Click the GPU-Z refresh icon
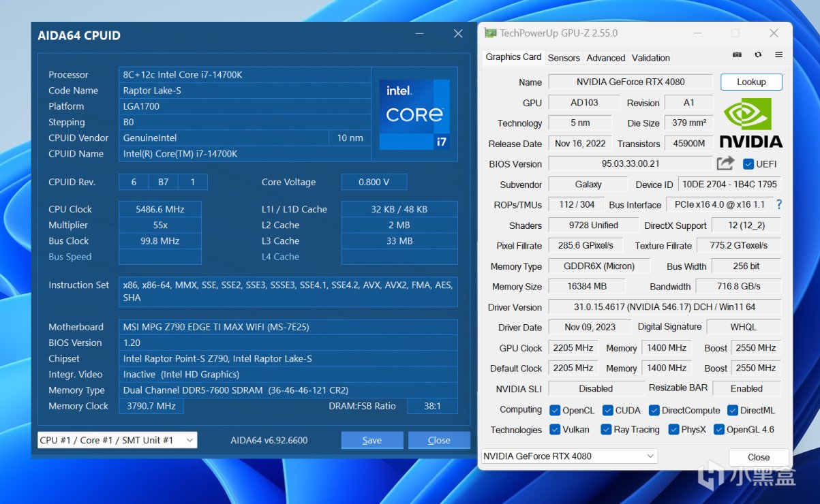The image size is (820, 504). pyautogui.click(x=758, y=54)
